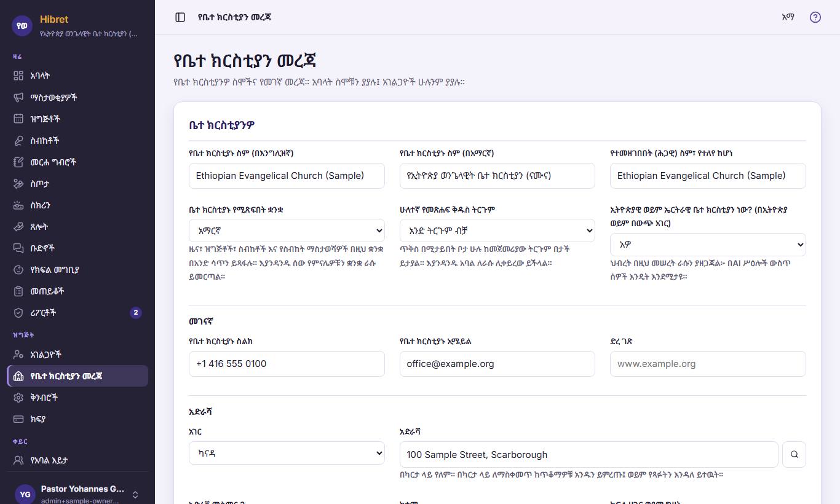Click the praying hands icon for ጸሎት
Viewport: 840px width, 504px height.
18,226
